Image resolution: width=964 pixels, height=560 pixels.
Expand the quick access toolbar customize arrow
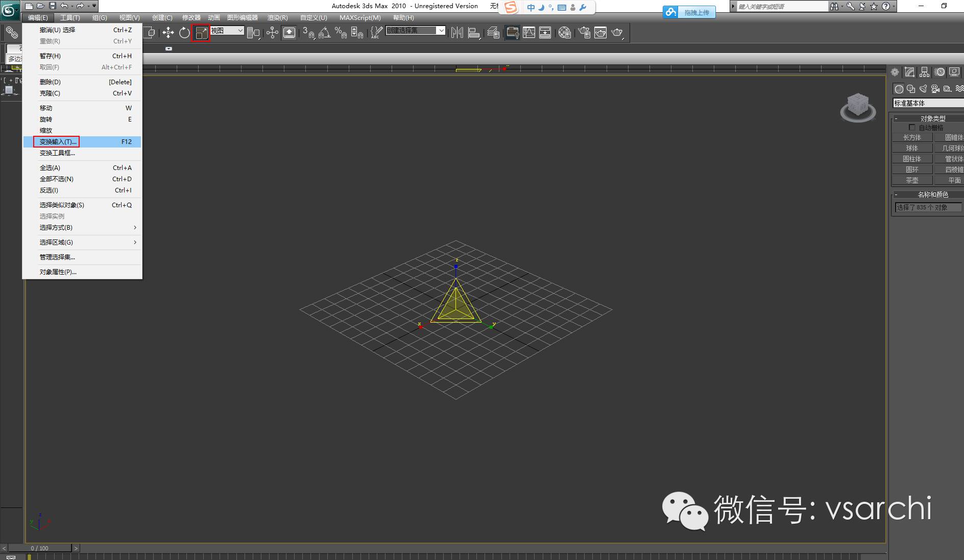tap(94, 6)
